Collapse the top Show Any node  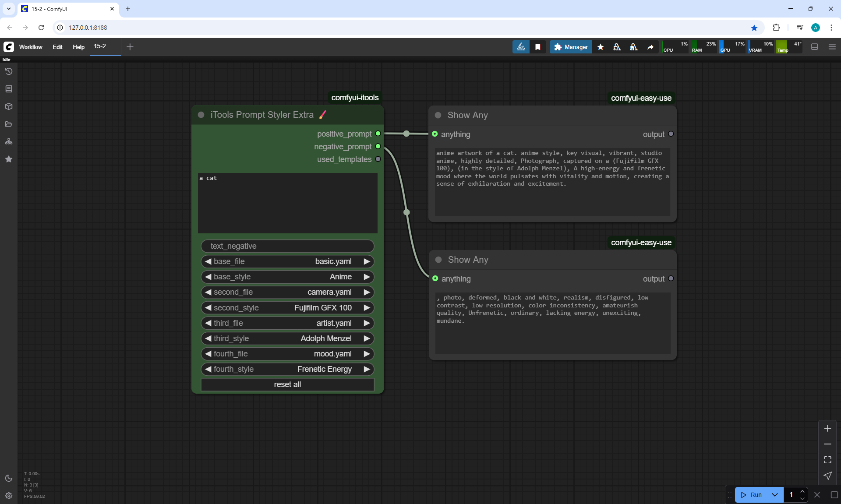pos(438,115)
